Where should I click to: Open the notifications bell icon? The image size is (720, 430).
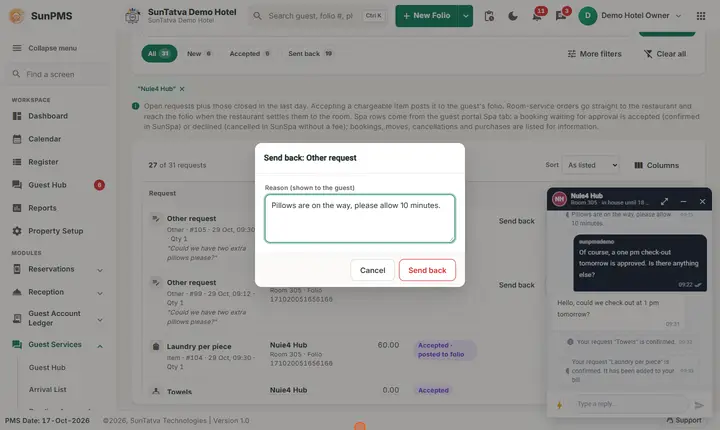(537, 16)
